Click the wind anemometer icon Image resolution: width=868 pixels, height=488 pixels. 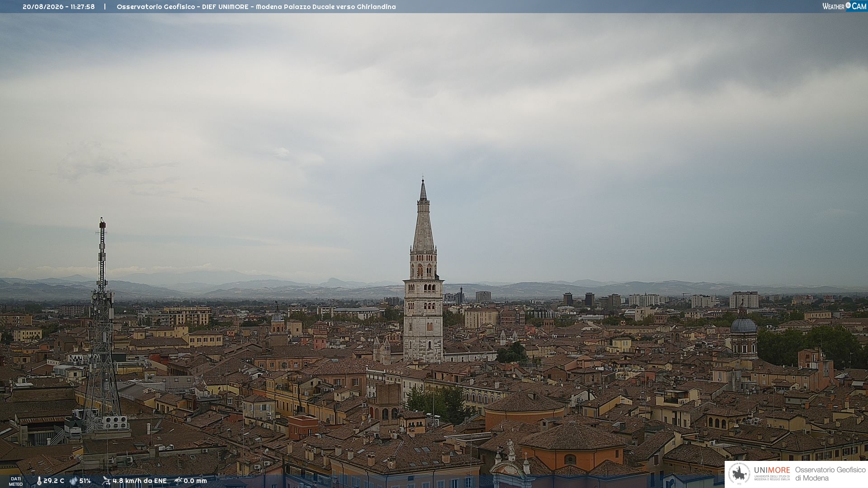coord(106,481)
